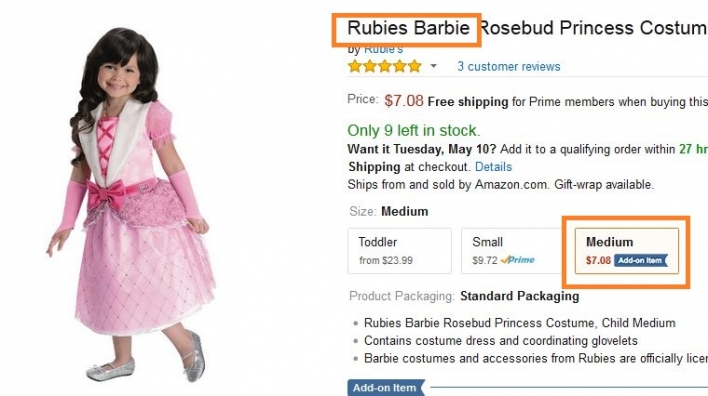Click the last yellow rating star

[x=415, y=66]
